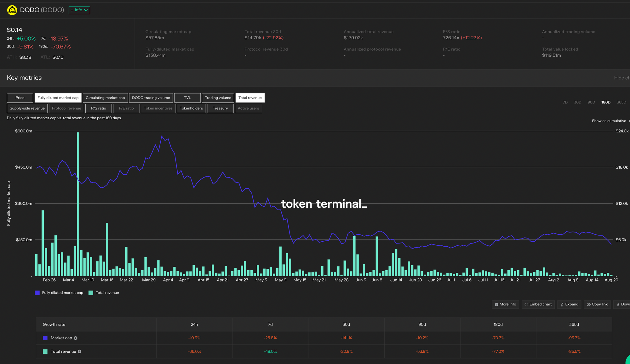Switch chart range to 180D
This screenshot has height=364, width=630.
[x=606, y=102]
